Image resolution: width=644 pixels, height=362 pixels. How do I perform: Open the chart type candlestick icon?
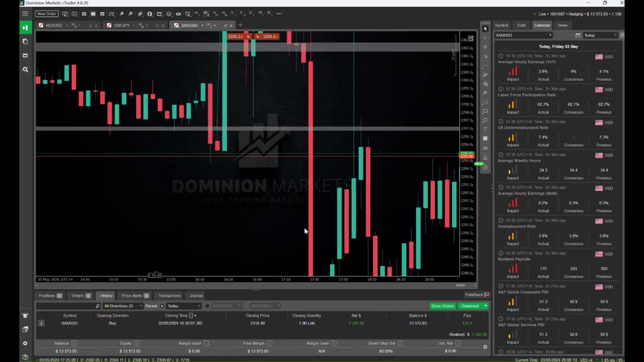click(x=140, y=14)
